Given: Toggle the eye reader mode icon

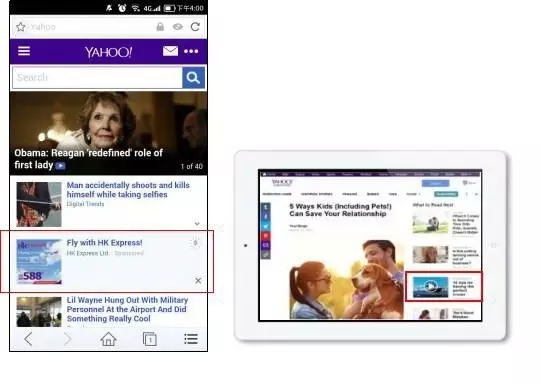Looking at the screenshot, I should click(178, 27).
